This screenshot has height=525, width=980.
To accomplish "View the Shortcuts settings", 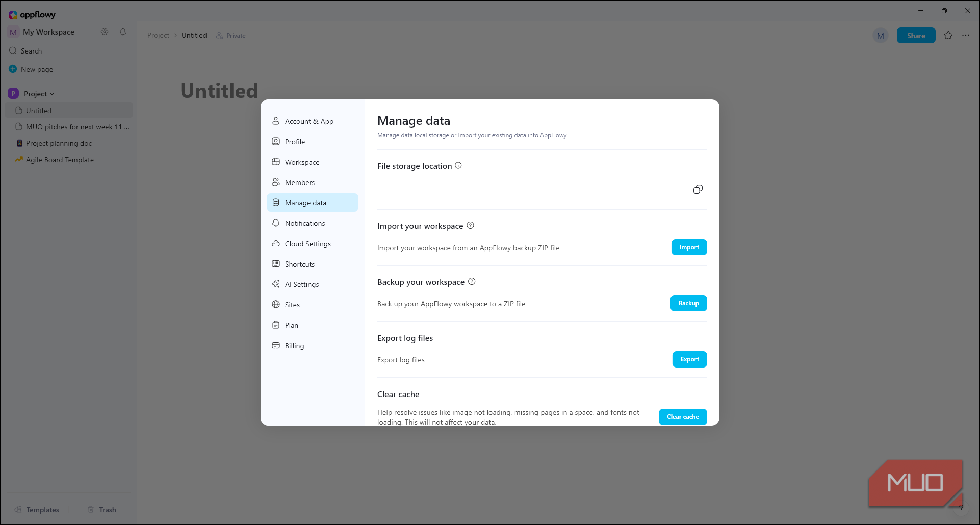I will coord(313,264).
